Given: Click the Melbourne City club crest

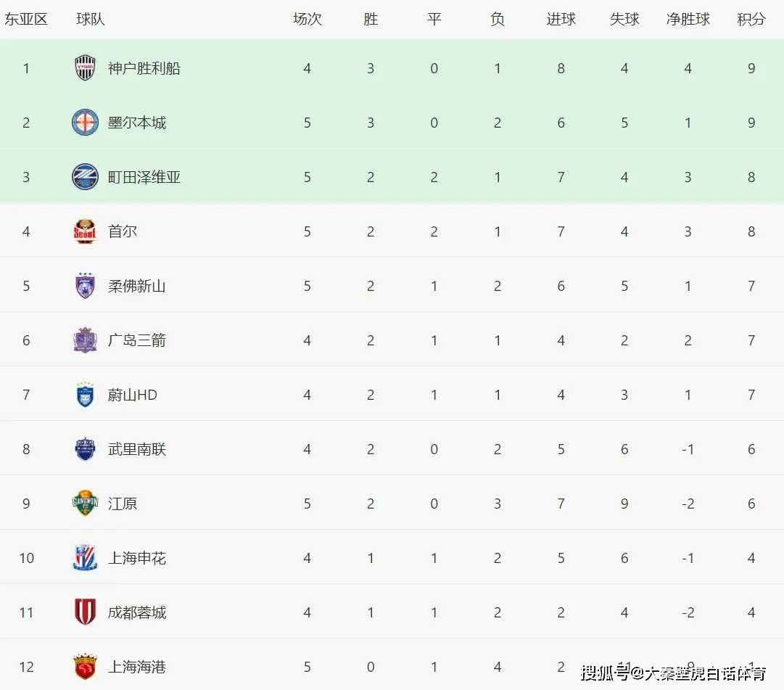Looking at the screenshot, I should click(85, 123).
